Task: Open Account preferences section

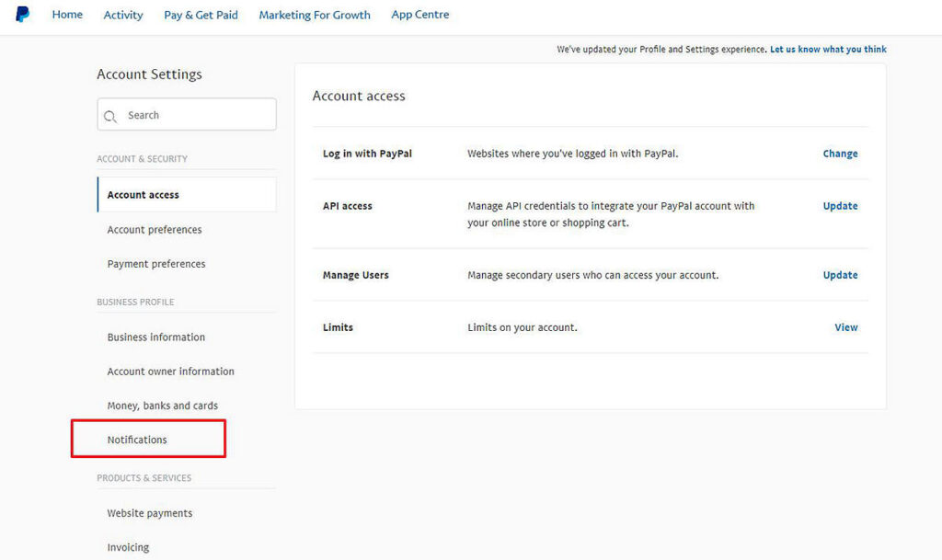Action: pyautogui.click(x=155, y=229)
